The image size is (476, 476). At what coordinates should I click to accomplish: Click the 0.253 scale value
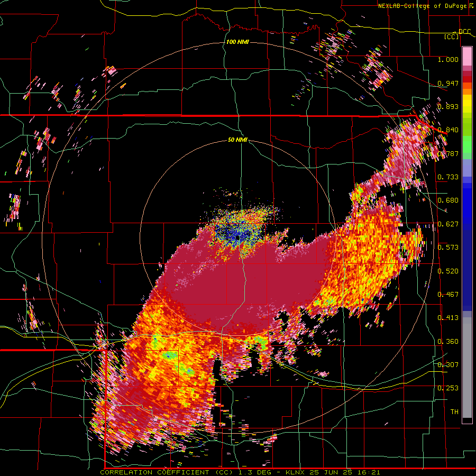click(x=448, y=388)
